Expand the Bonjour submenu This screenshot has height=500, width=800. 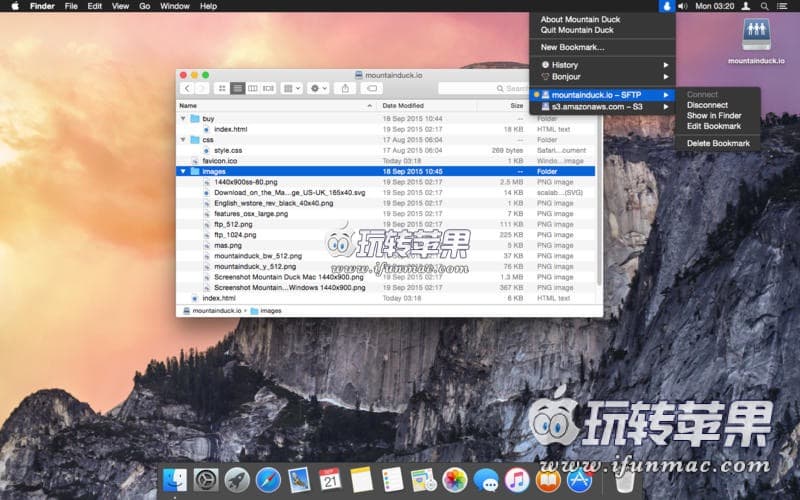pos(603,77)
